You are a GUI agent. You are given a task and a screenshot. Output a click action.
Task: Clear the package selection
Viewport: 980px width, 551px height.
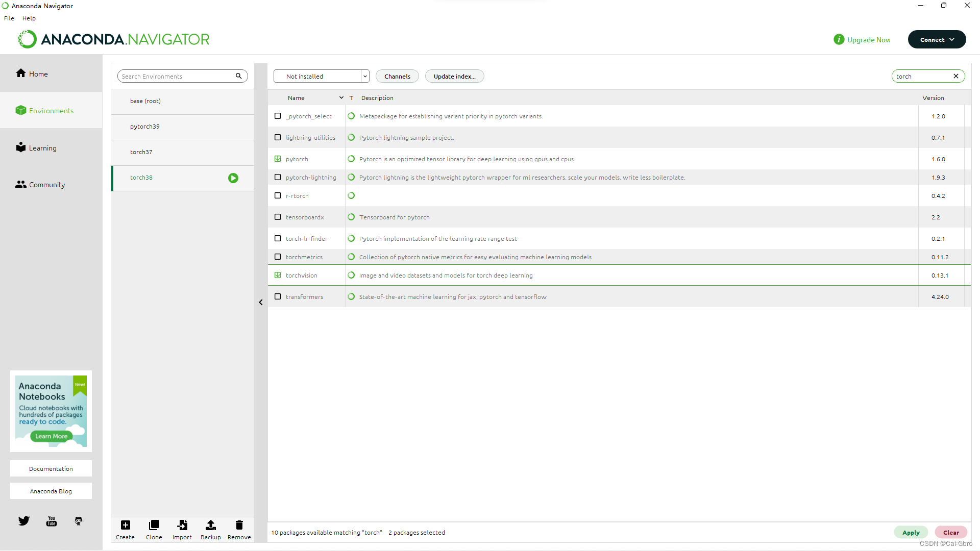click(951, 532)
